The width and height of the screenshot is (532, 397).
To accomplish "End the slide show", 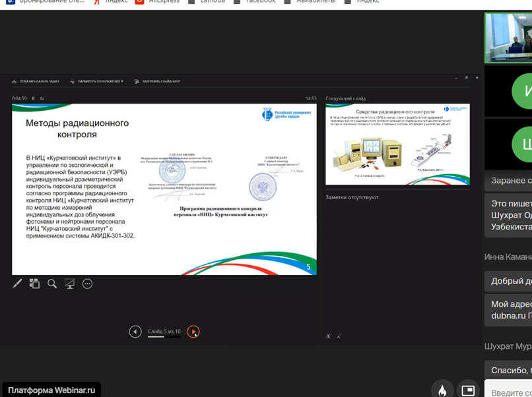I will pyautogui.click(x=157, y=81).
